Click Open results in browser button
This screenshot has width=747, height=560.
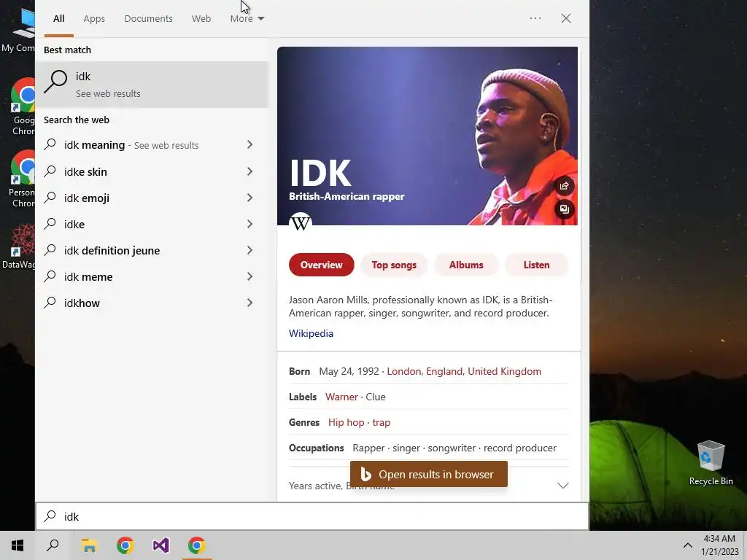pos(429,474)
